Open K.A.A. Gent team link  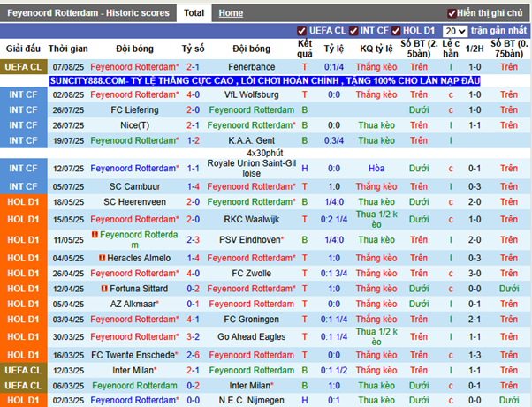(251, 140)
